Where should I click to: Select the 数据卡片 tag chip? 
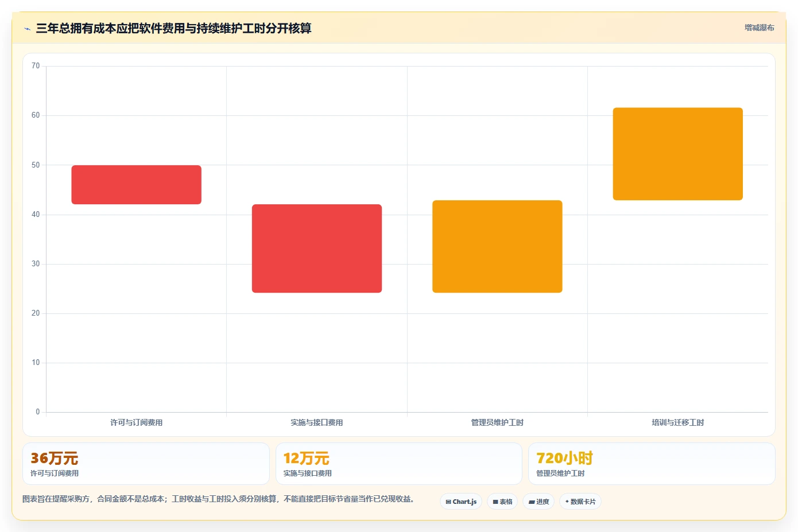click(x=580, y=502)
